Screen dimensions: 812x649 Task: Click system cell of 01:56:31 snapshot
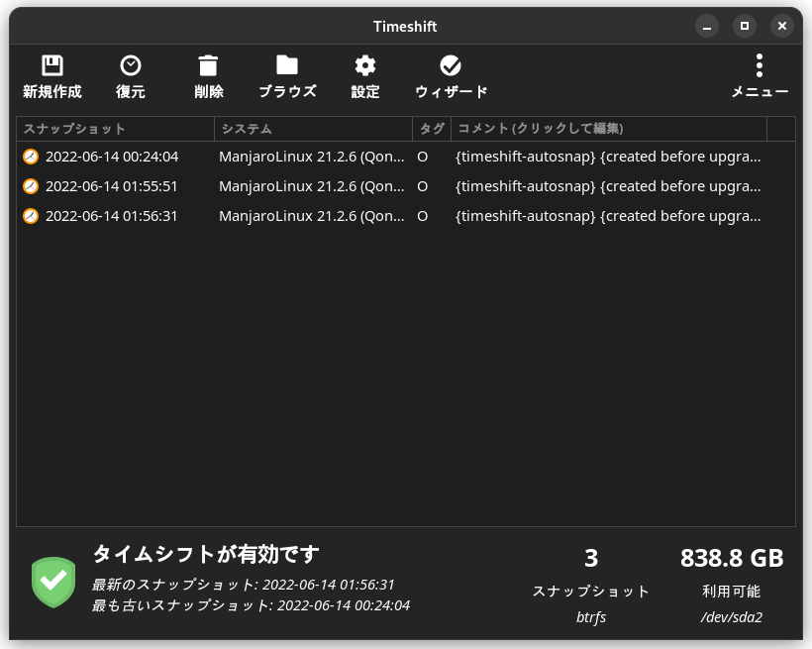312,216
